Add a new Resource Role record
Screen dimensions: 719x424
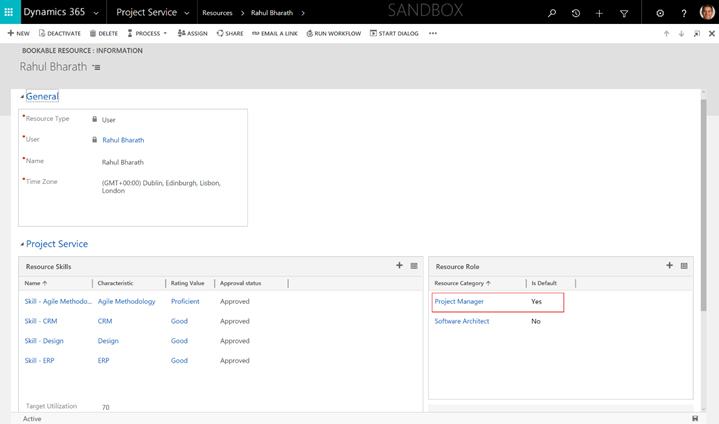pyautogui.click(x=669, y=265)
